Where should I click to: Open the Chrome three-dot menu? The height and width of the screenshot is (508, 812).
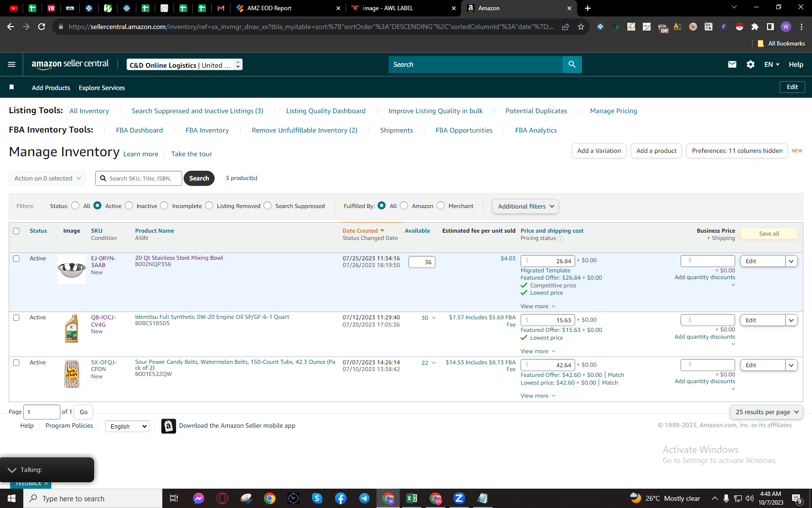802,27
